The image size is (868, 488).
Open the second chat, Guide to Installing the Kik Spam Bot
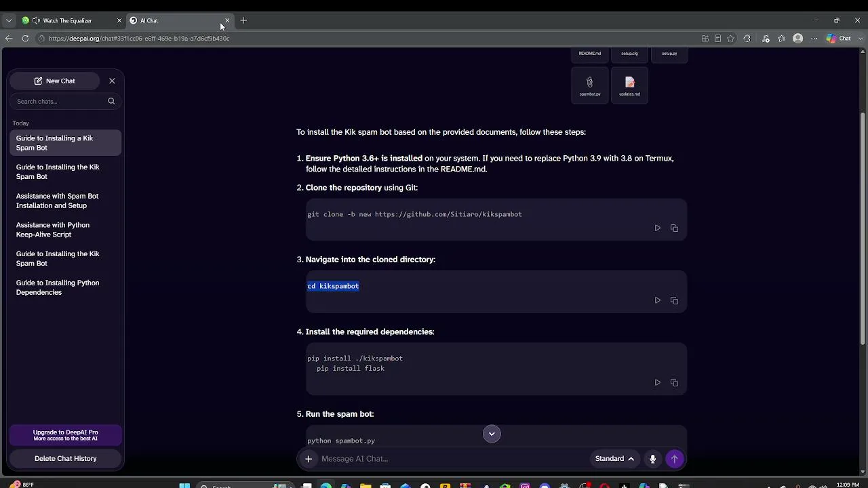(66, 172)
